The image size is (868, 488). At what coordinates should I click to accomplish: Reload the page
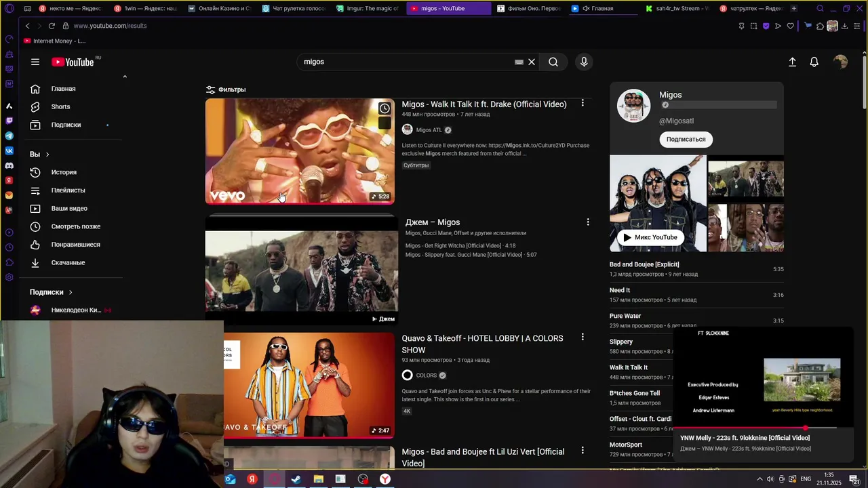coord(52,26)
